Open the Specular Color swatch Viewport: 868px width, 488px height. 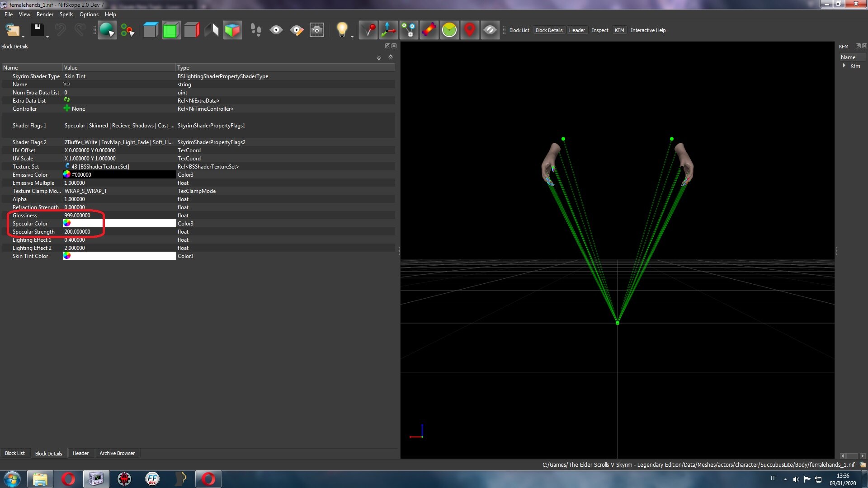119,223
